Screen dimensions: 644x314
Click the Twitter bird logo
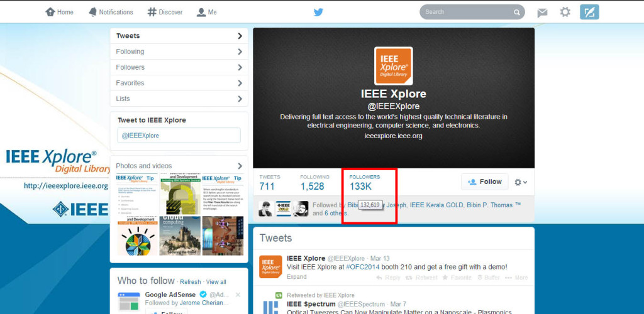pos(318,12)
